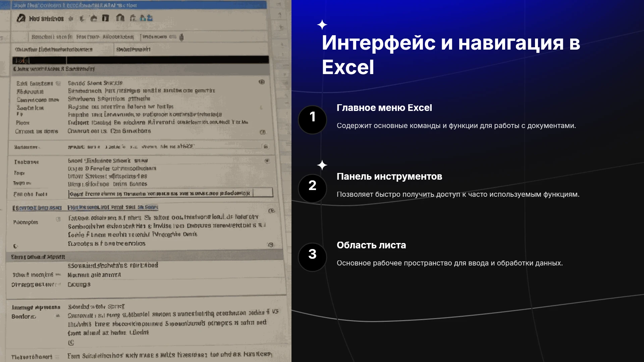This screenshot has height=362, width=644.
Task: Click the 'Область листа' heading
Action: click(371, 245)
